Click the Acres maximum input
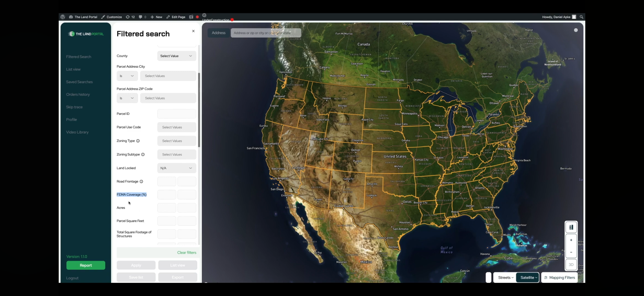Viewport: 644px width, 296px height. [187, 208]
